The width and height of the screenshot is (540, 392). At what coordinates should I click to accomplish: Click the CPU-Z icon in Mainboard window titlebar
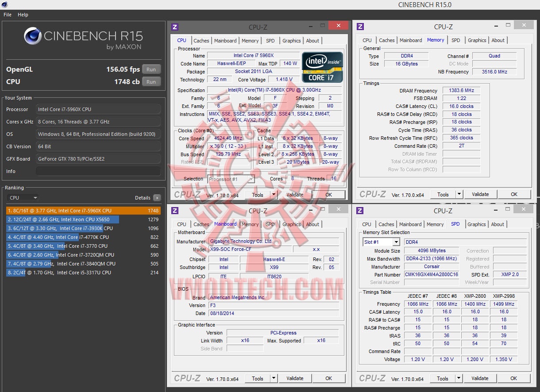pyautogui.click(x=175, y=211)
